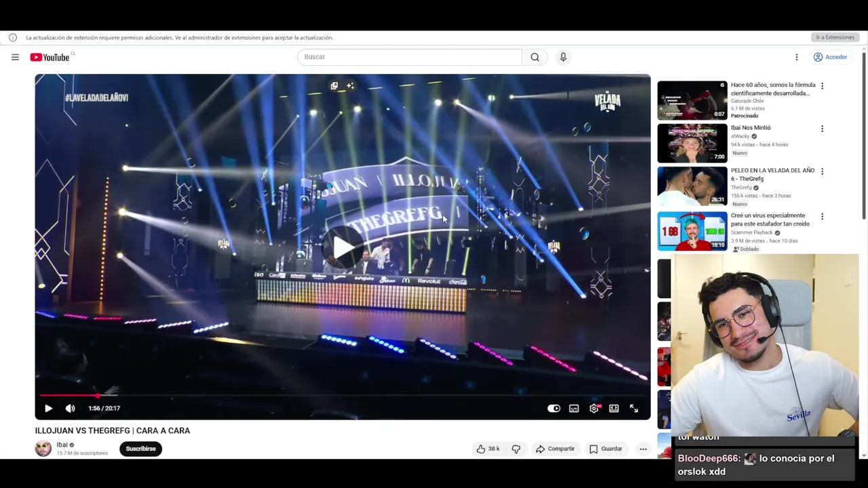Image resolution: width=868 pixels, height=488 pixels.
Task: Like the video with 38 k thumbs up
Action: 488,449
